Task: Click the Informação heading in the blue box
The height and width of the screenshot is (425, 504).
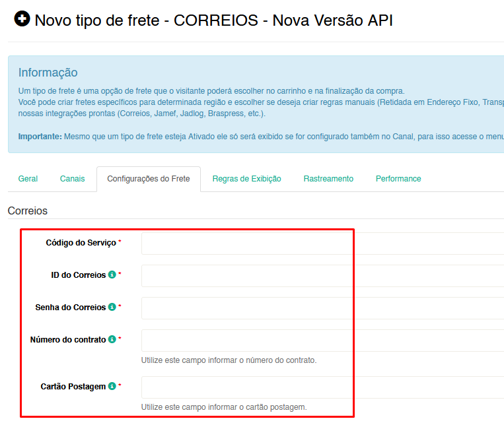Action: 48,73
